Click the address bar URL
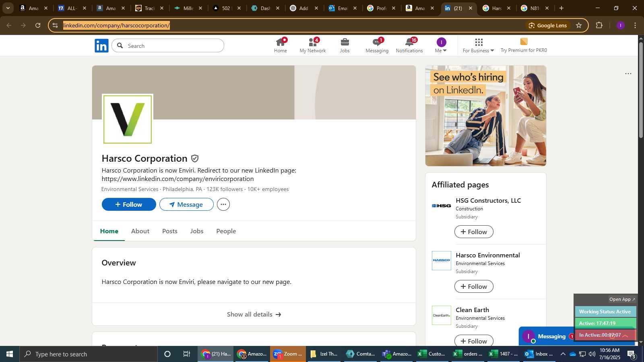Screen dimensions: 644x362 (116, 25)
